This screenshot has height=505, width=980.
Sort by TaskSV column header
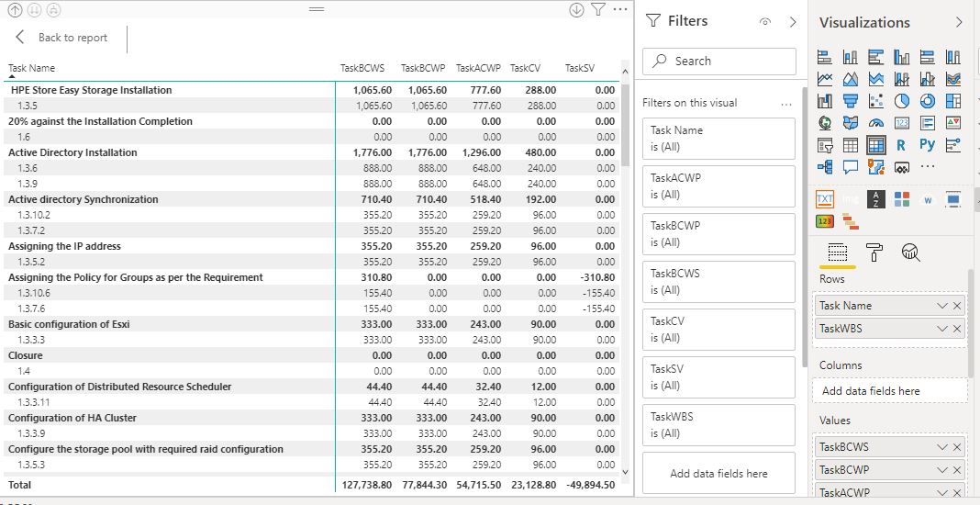point(579,68)
